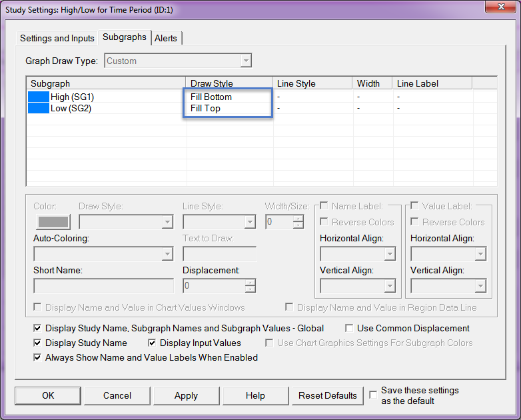Toggle the Name Label checkbox
Image resolution: width=521 pixels, height=420 pixels.
(324, 206)
